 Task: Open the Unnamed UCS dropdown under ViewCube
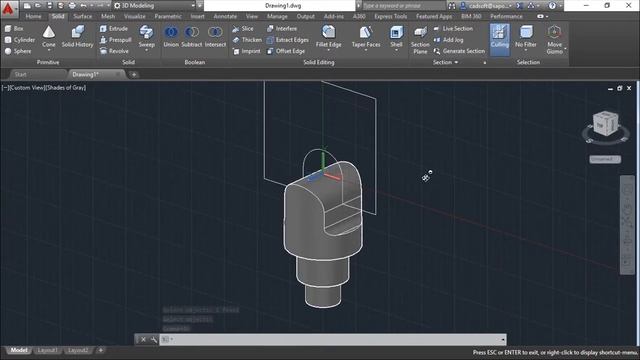(605, 159)
